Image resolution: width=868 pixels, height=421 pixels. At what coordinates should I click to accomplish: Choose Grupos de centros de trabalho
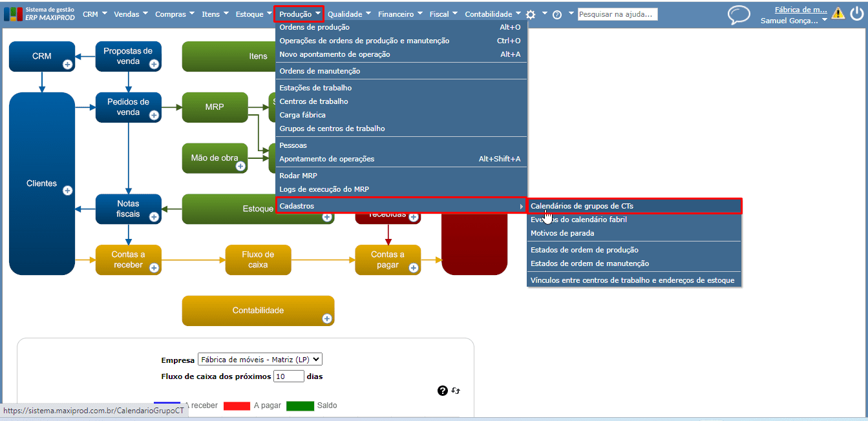401,128
